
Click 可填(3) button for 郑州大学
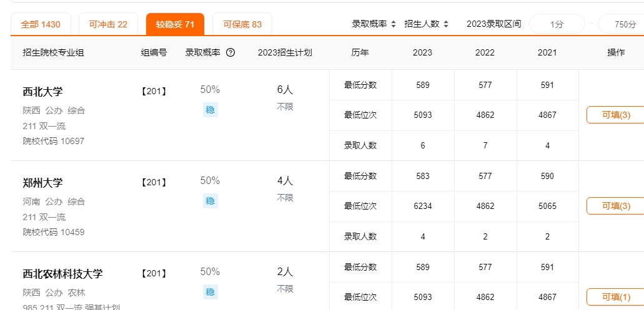[615, 206]
